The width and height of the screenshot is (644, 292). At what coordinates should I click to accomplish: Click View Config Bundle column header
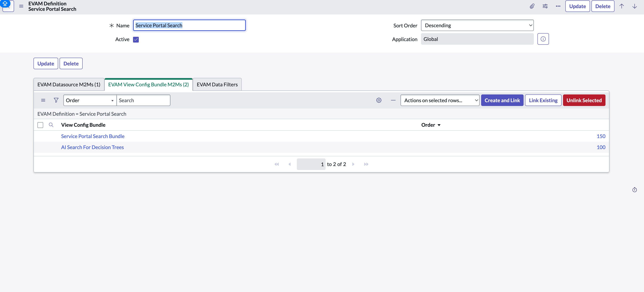[83, 125]
